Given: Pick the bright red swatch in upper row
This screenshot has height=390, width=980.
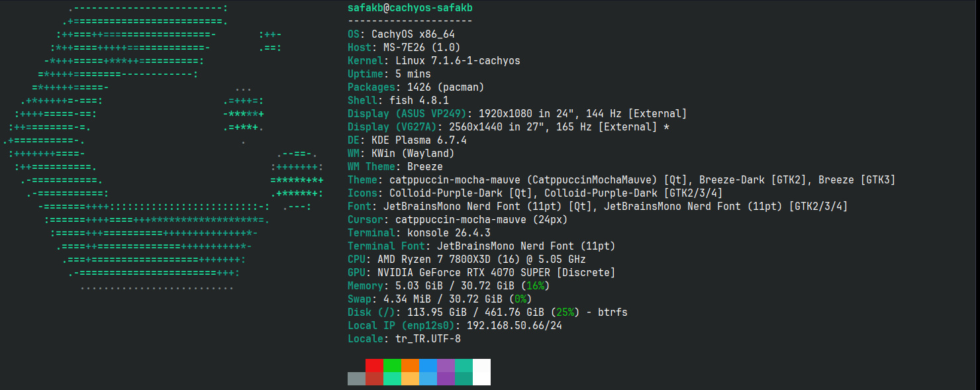Looking at the screenshot, I should [374, 366].
